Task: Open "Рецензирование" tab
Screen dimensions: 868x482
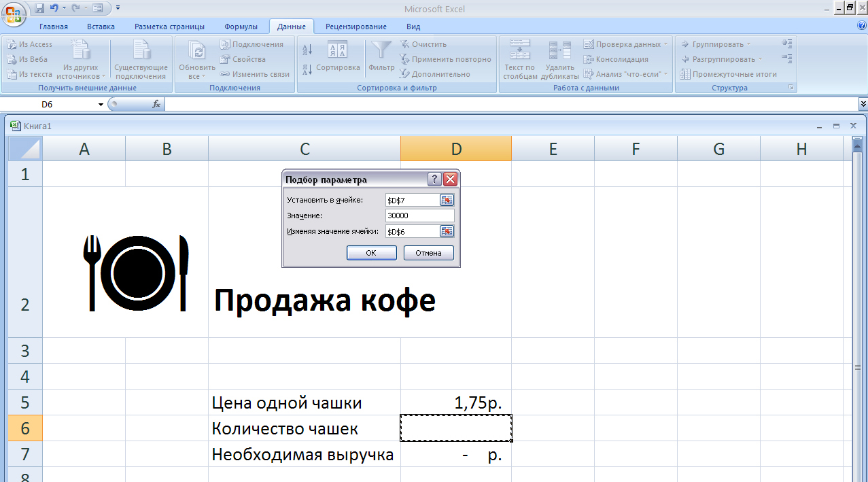Action: tap(356, 27)
